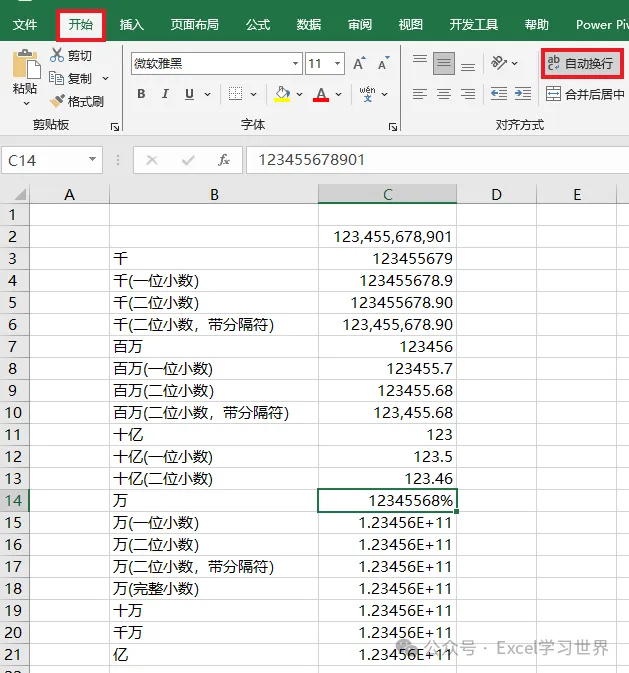Viewport: 629px width, 673px height.
Task: Toggle Italic formatting
Action: click(x=165, y=94)
